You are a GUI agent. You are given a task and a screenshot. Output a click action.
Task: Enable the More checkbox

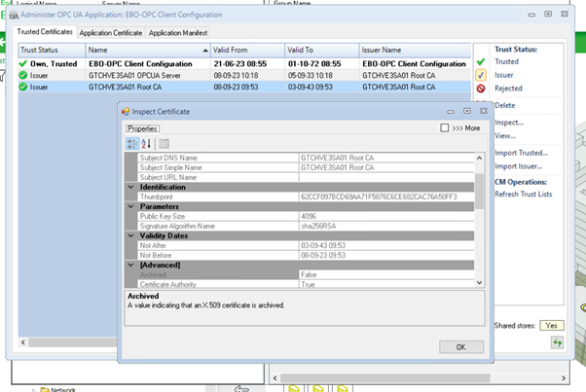(x=445, y=127)
